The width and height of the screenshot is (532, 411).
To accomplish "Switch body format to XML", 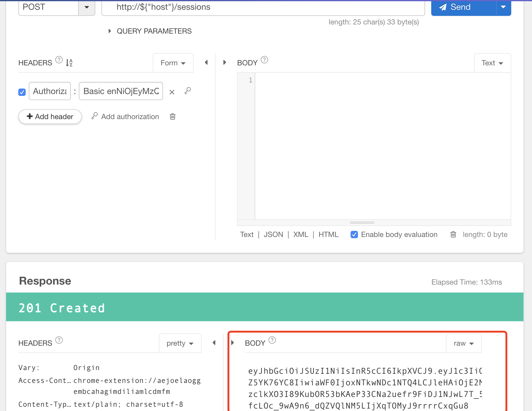I will (x=301, y=235).
